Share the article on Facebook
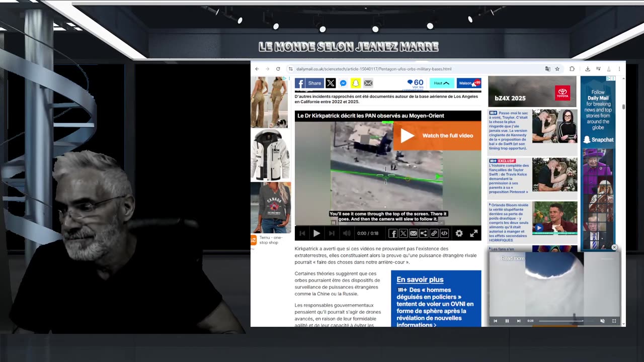 (308, 83)
